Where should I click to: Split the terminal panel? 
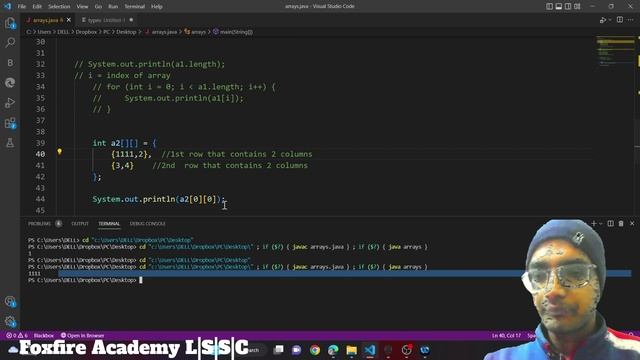(x=611, y=224)
